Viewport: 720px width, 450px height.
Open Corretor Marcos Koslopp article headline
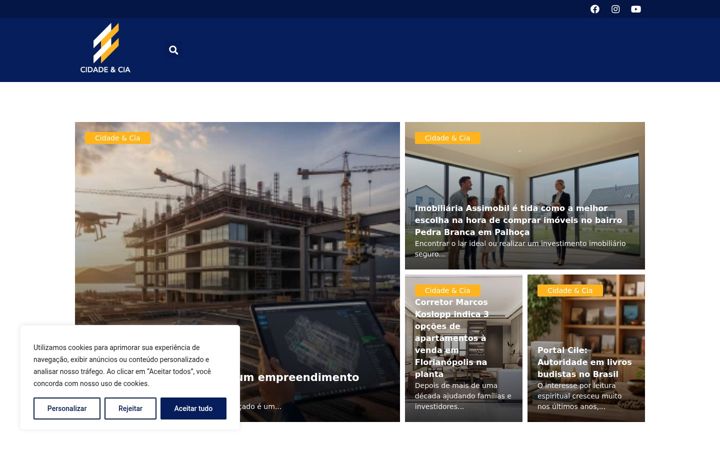451,338
